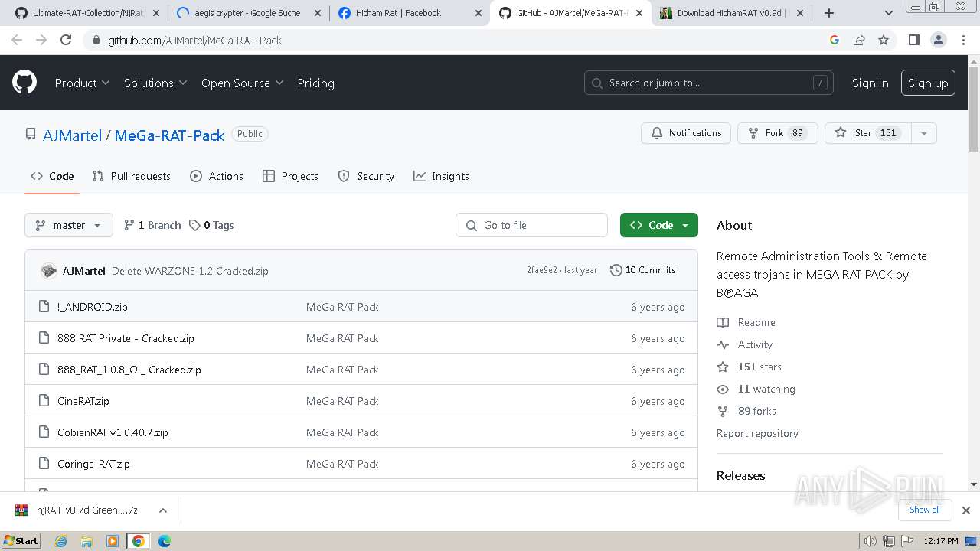The width and height of the screenshot is (980, 551).
Task: Focus the Go to file field
Action: pyautogui.click(x=531, y=225)
